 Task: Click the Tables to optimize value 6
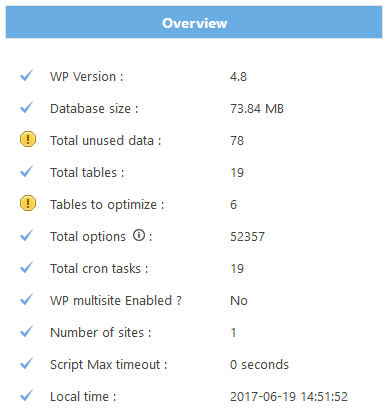[x=233, y=205]
